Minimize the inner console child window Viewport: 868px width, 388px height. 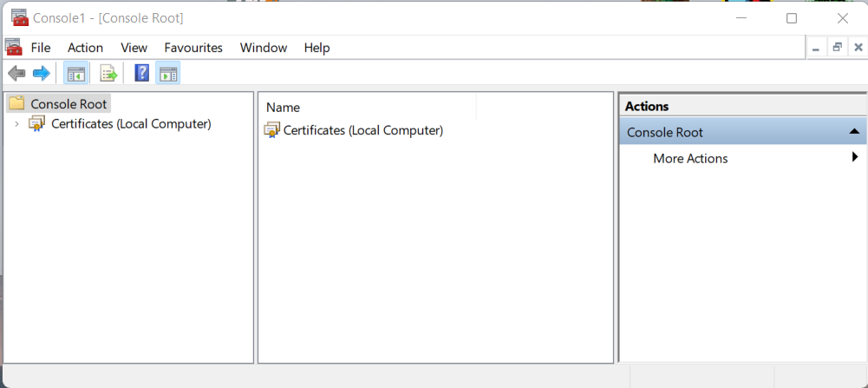[816, 48]
